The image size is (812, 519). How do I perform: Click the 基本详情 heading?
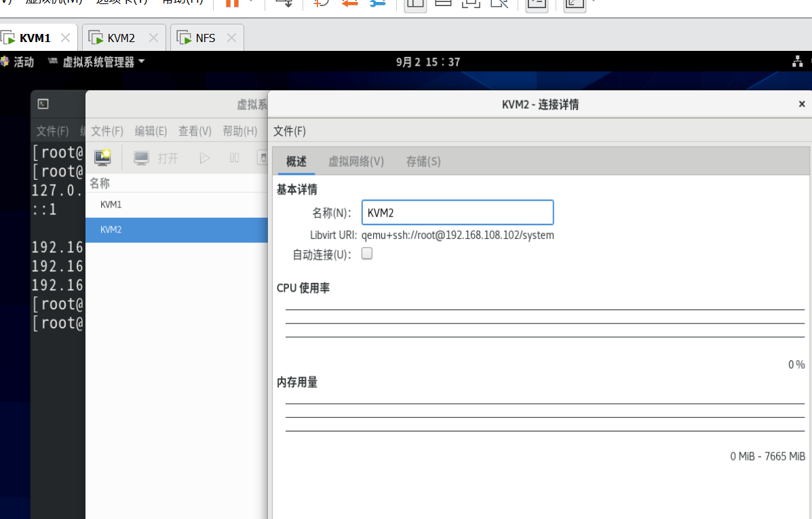coord(296,189)
